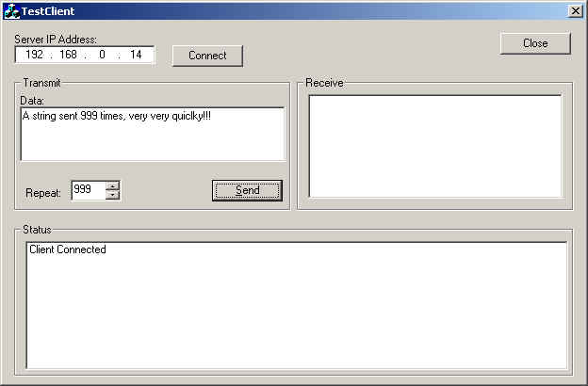Select fourth IP octet 14
The width and height of the screenshot is (588, 386).
pyautogui.click(x=136, y=55)
